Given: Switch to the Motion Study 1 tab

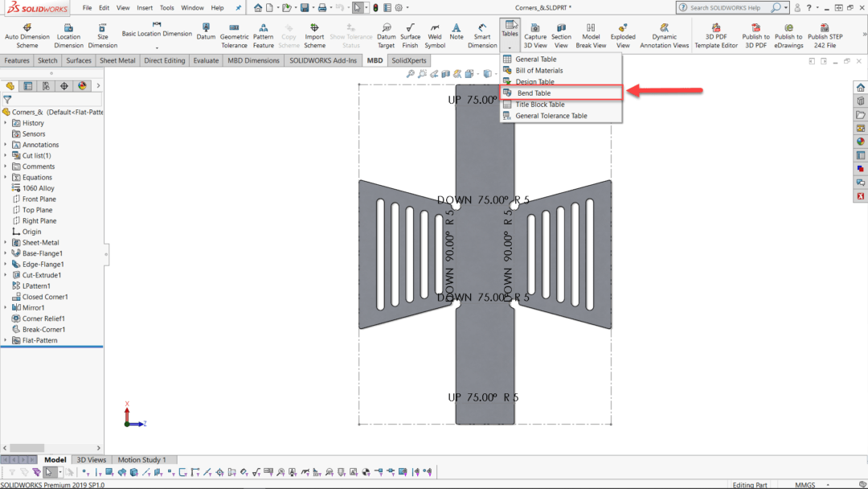Looking at the screenshot, I should pos(143,459).
